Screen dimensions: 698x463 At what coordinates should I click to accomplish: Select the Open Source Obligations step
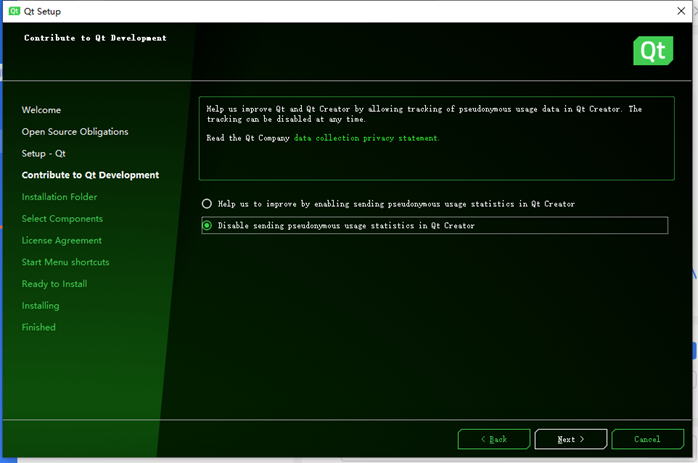click(x=75, y=132)
